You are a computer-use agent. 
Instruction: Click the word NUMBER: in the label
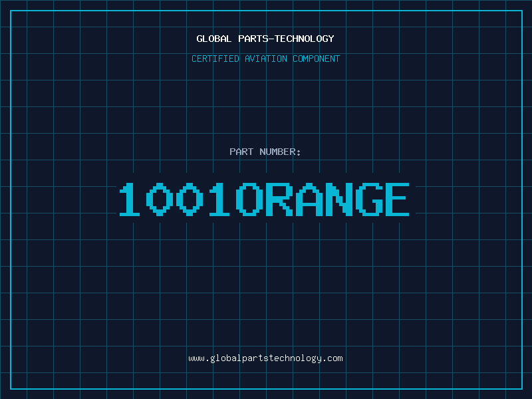(280, 152)
